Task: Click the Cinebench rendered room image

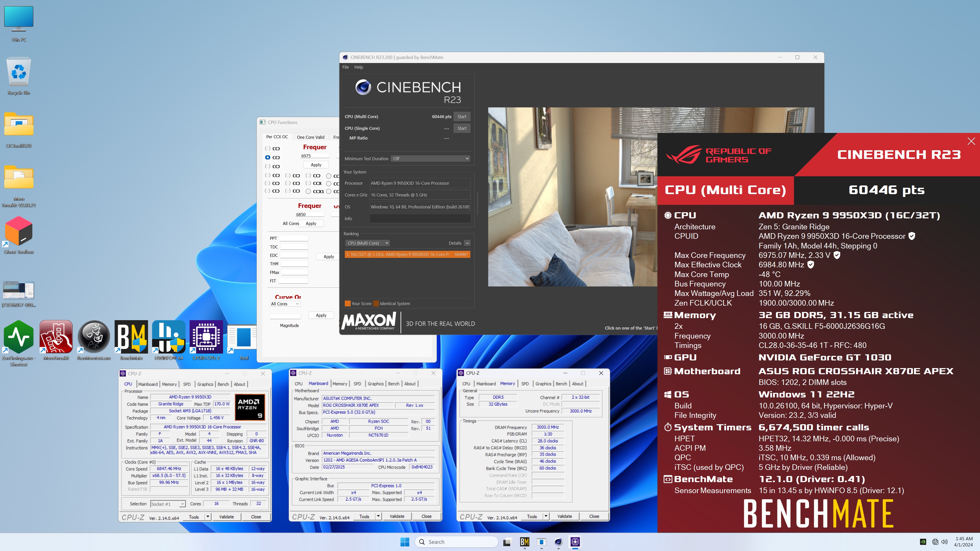Action: pyautogui.click(x=572, y=197)
